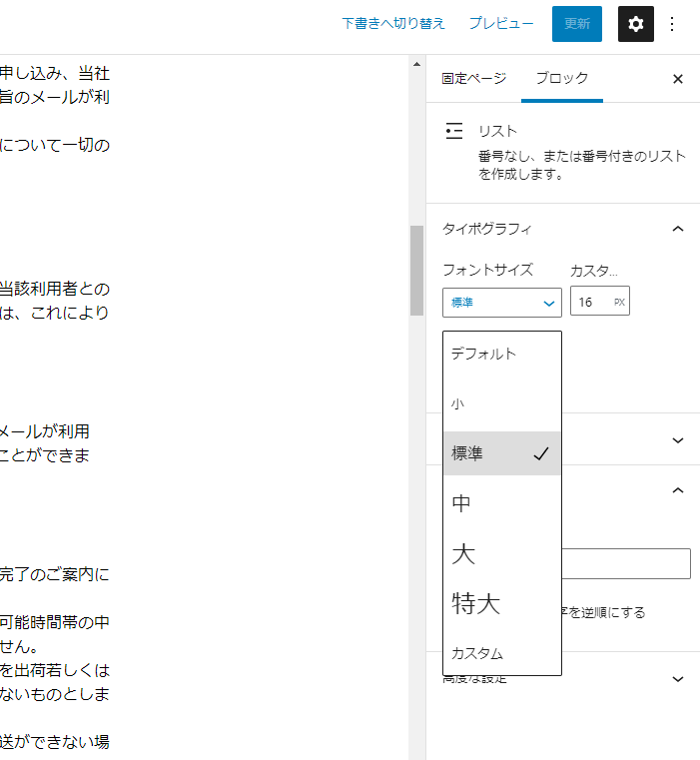Expand the 高度な設定 advanced panel

tap(678, 679)
